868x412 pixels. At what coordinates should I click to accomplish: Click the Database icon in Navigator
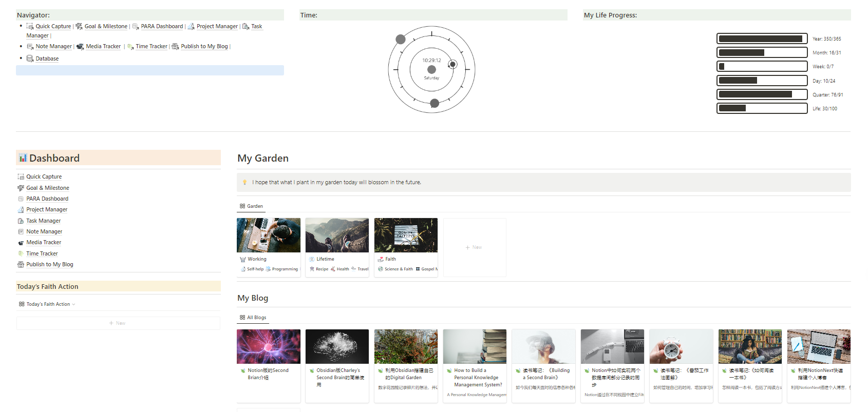(30, 58)
